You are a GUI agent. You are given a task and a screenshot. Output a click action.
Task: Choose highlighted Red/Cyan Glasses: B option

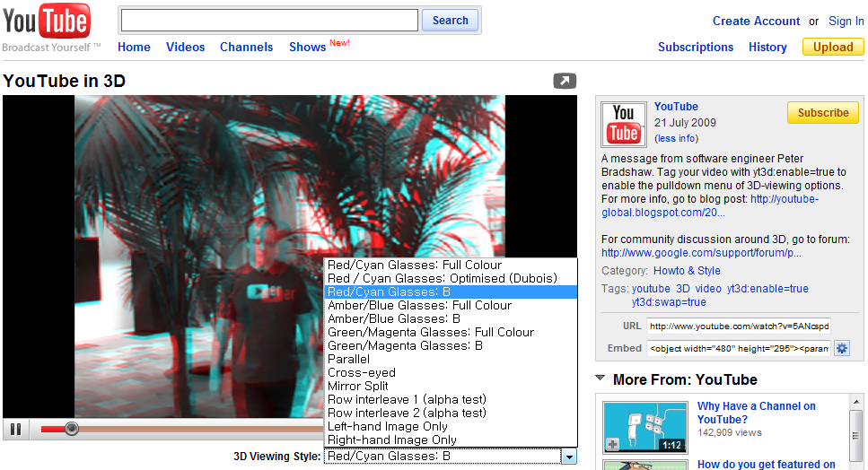(x=451, y=292)
